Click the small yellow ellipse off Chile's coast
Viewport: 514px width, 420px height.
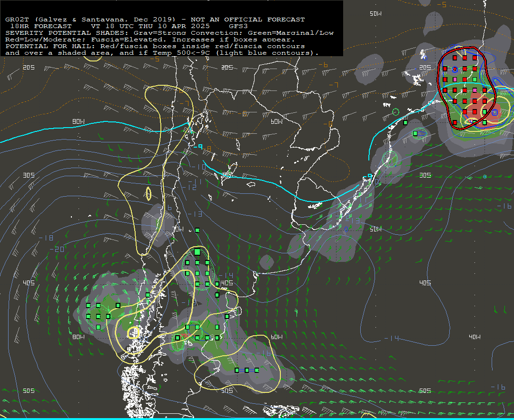[148, 194]
